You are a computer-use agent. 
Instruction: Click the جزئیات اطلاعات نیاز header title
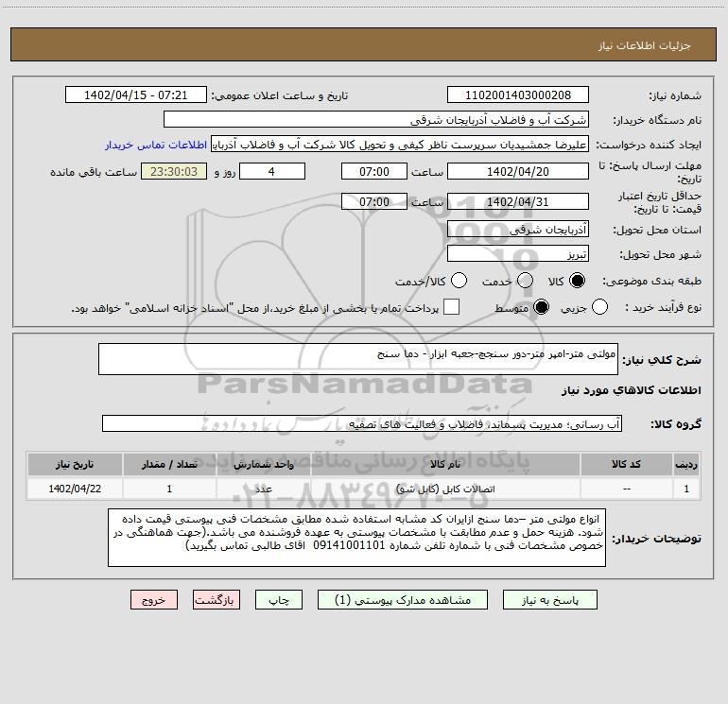(645, 45)
